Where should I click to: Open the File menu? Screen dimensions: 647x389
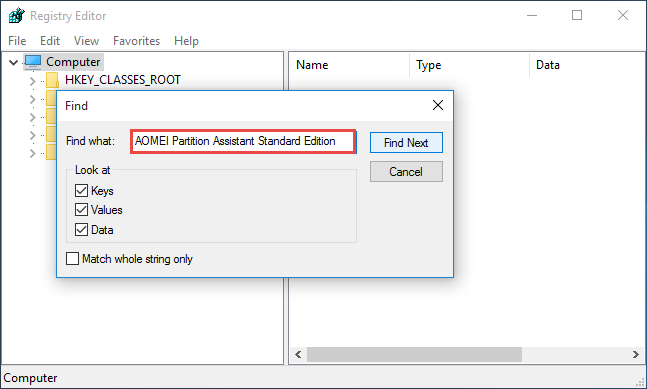click(x=17, y=41)
